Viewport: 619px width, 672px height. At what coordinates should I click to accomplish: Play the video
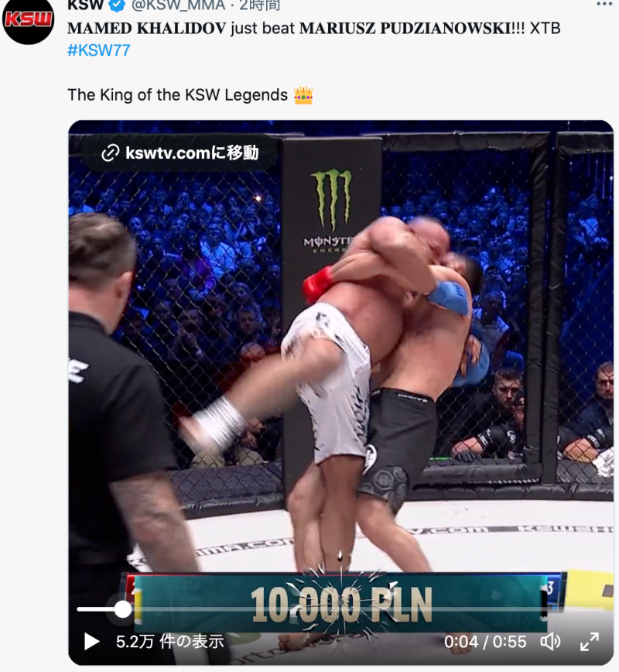91,642
